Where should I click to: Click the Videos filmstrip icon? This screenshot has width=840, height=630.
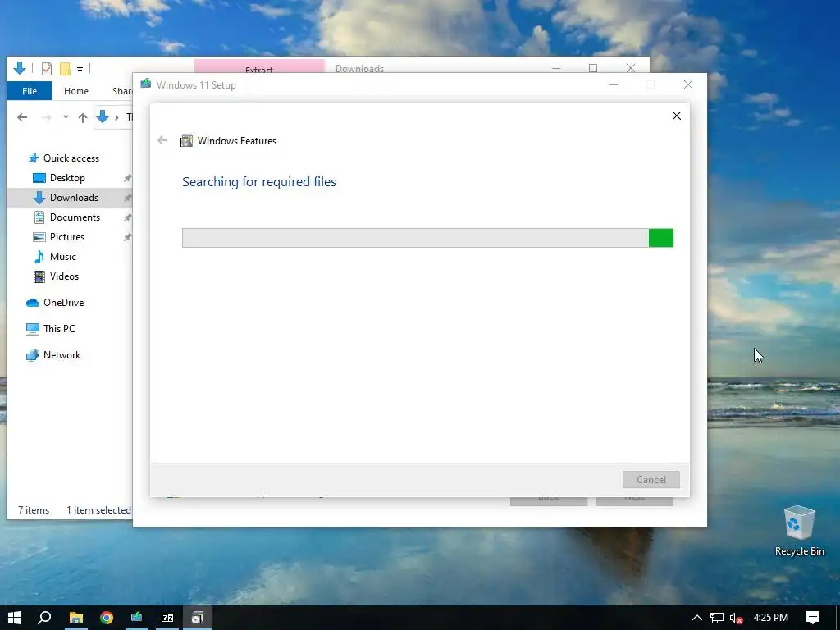pyautogui.click(x=39, y=276)
